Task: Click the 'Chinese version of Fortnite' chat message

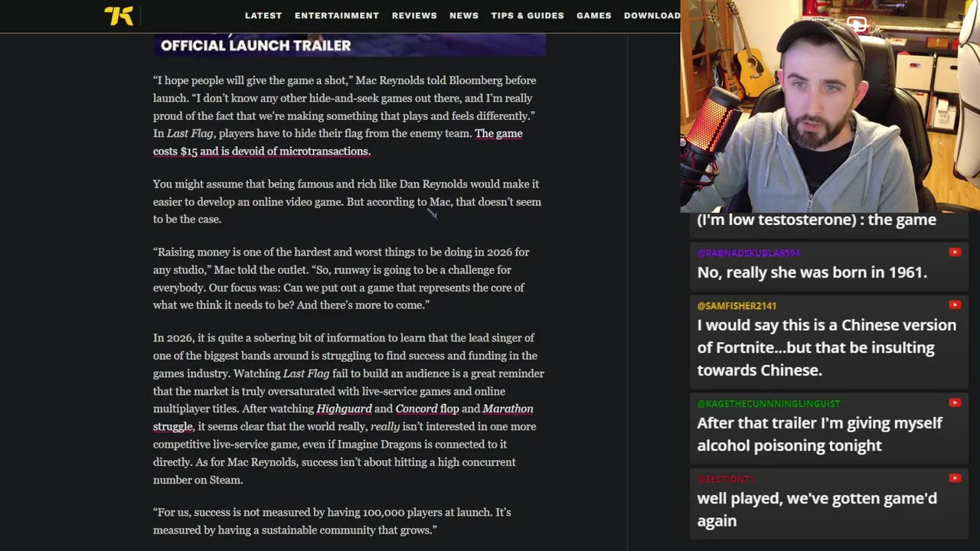Action: (x=827, y=347)
